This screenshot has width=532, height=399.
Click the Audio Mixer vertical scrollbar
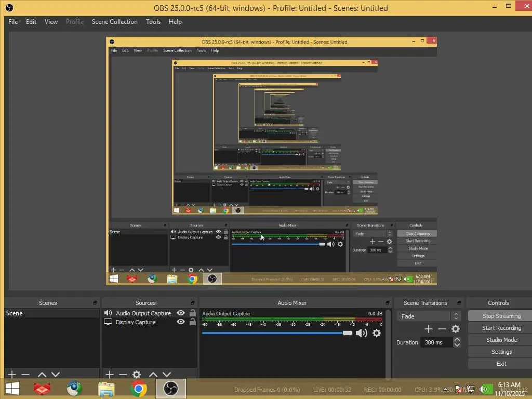388,344
